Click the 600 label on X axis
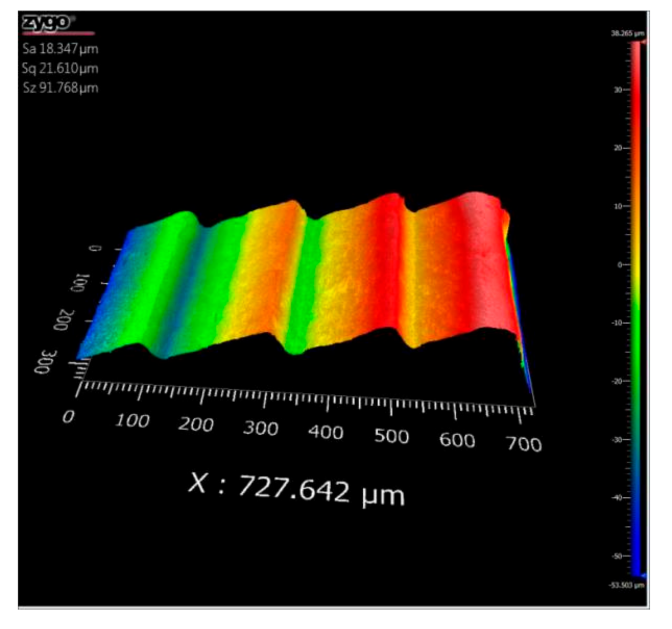672x629 pixels. [457, 440]
